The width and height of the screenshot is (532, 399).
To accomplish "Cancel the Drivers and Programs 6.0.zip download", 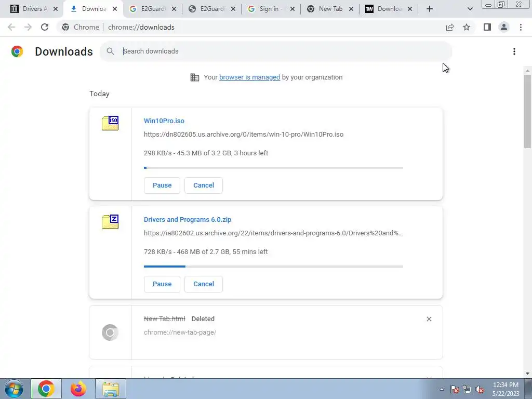I will (204, 284).
